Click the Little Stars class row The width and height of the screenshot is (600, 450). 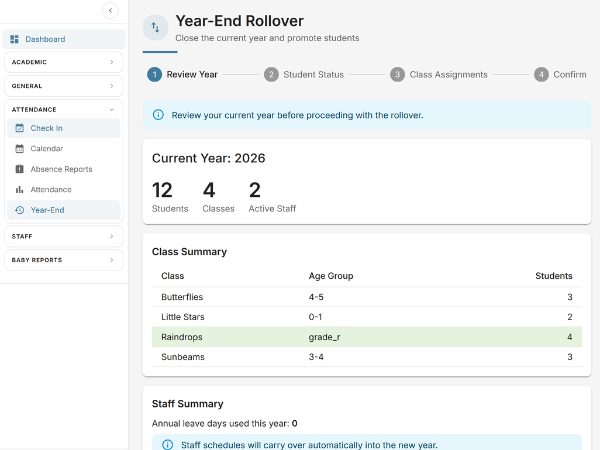(367, 317)
